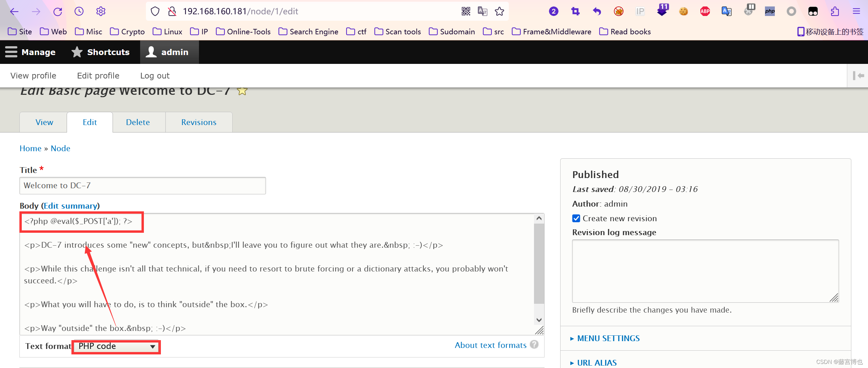This screenshot has width=868, height=368.
Task: Click the translate page icon in address bar
Action: [483, 12]
